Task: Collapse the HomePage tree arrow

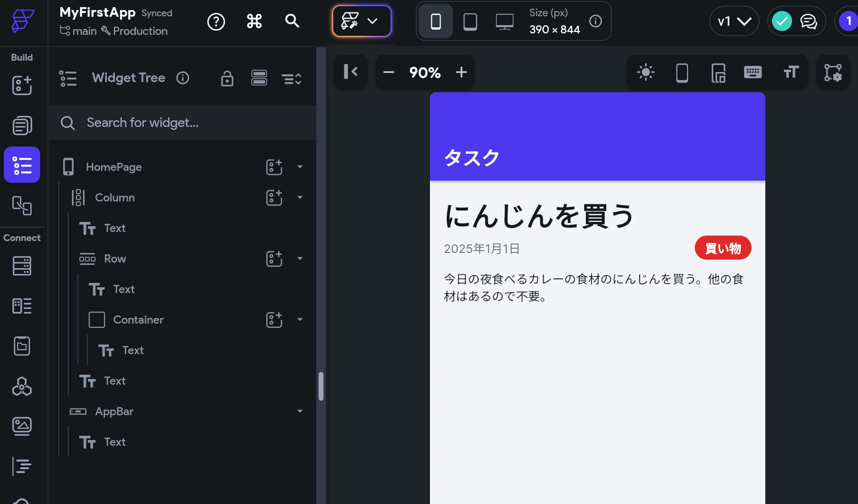Action: 300,167
